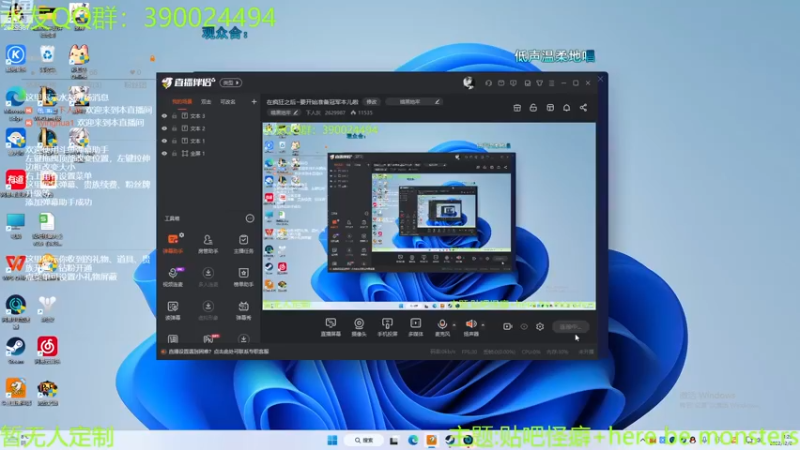Open the notification bell above preview
Image resolution: width=800 pixels, height=450 pixels.
point(566,108)
